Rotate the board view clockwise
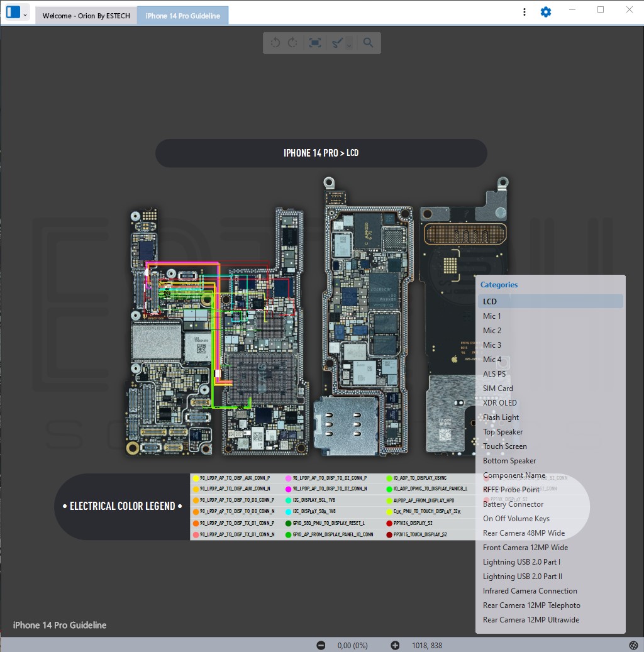This screenshot has height=652, width=644. coord(292,42)
